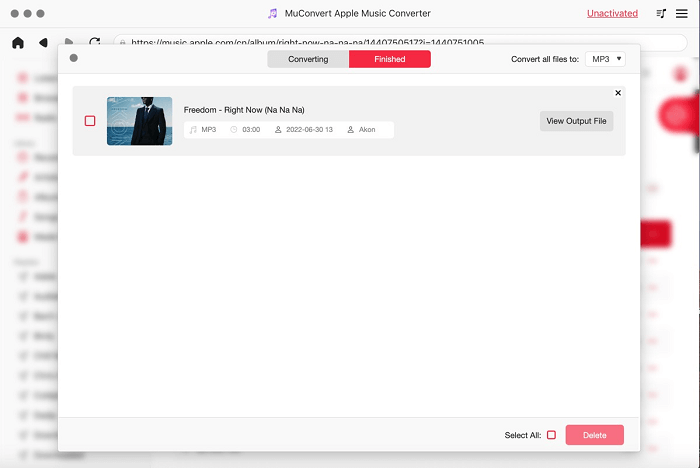Screen dimensions: 700x468
Task: Open the Convert all files to MP3 dropdown
Action: (605, 59)
